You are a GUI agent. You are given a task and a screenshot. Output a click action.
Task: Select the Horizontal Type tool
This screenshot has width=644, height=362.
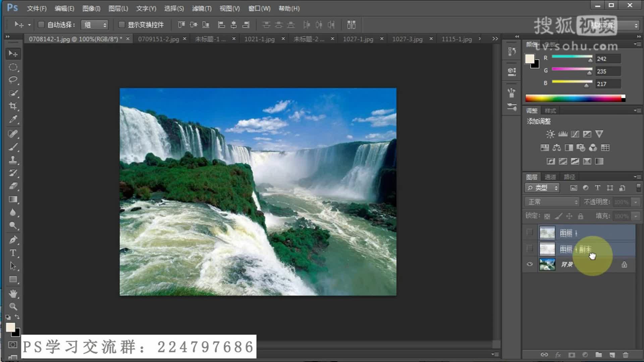pyautogui.click(x=13, y=253)
